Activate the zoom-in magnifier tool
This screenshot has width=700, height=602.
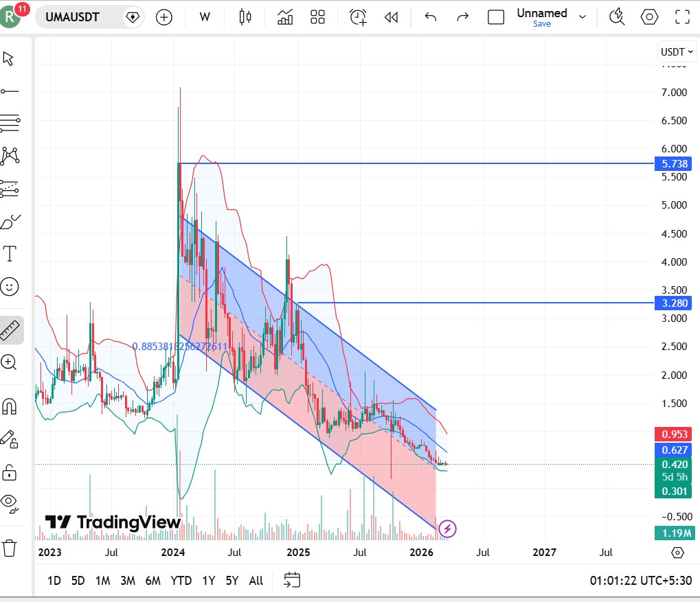pyautogui.click(x=10, y=362)
